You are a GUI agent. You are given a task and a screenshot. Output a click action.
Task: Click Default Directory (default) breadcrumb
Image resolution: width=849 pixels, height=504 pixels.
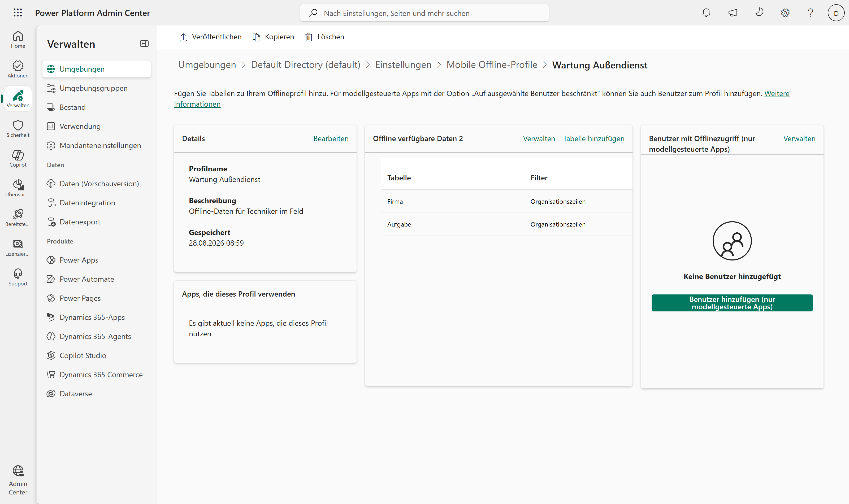pos(306,64)
